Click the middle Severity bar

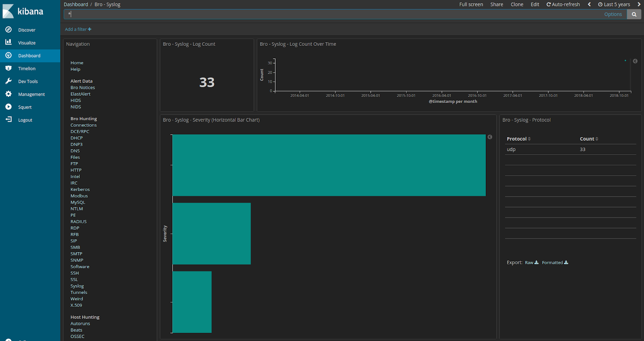tap(212, 234)
